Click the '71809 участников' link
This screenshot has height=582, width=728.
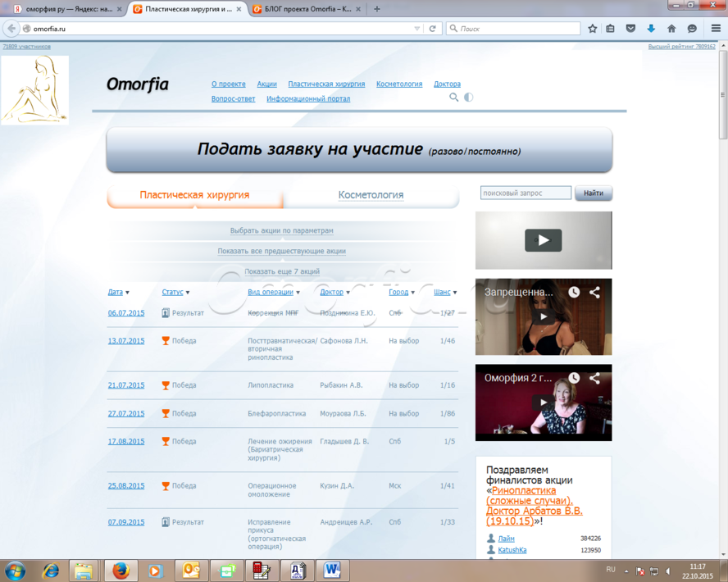[27, 47]
